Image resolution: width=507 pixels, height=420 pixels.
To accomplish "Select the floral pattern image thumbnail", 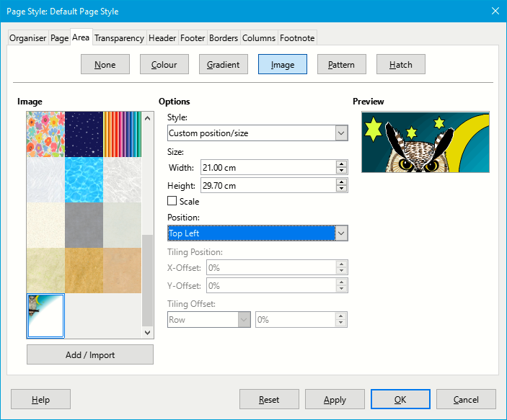I will 45,133.
